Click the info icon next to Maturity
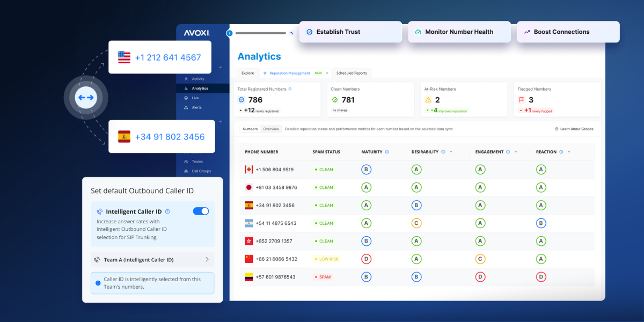This screenshot has width=644, height=322. pyautogui.click(x=387, y=152)
